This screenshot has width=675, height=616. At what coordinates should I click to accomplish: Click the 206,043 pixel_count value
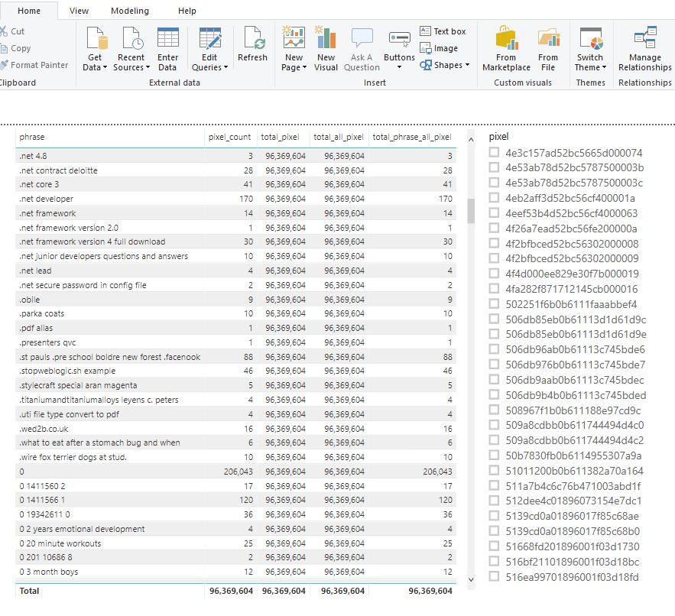click(238, 472)
